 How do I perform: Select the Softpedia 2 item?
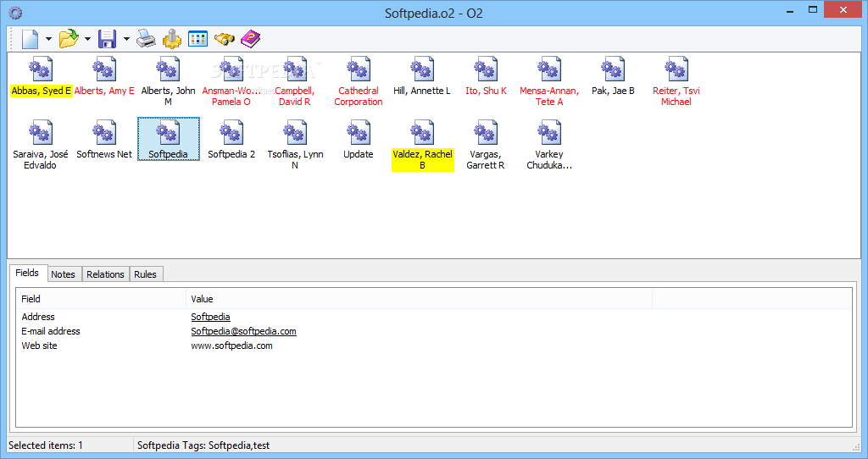pos(231,141)
